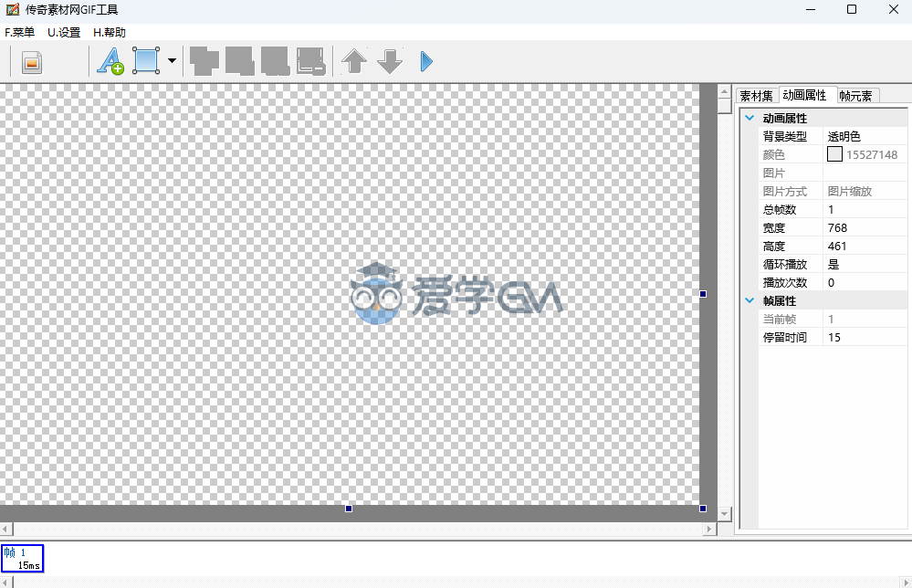The height and width of the screenshot is (588, 912).
Task: Click the frame timeline scrollbar left arrow
Action: point(6,582)
